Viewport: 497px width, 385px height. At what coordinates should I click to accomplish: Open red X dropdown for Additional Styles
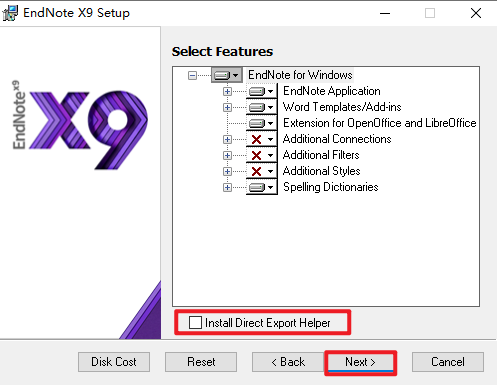[262, 171]
